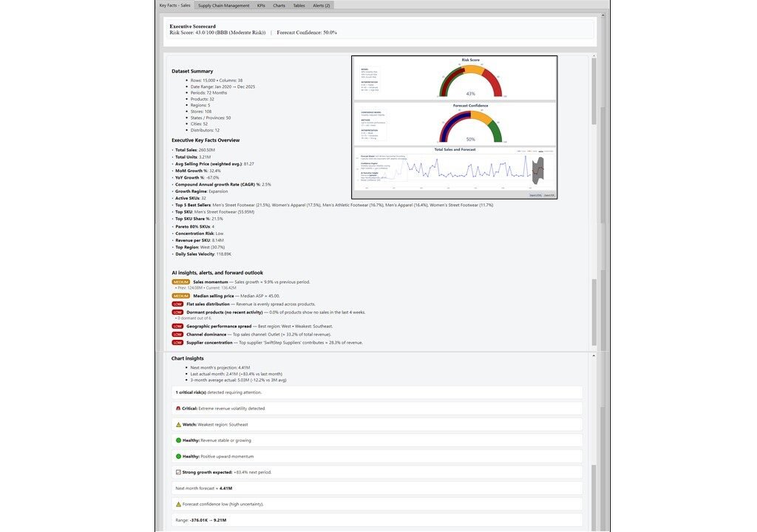Click green Healthy icon for stable revenue
This screenshot has width=757, height=532.
(178, 440)
